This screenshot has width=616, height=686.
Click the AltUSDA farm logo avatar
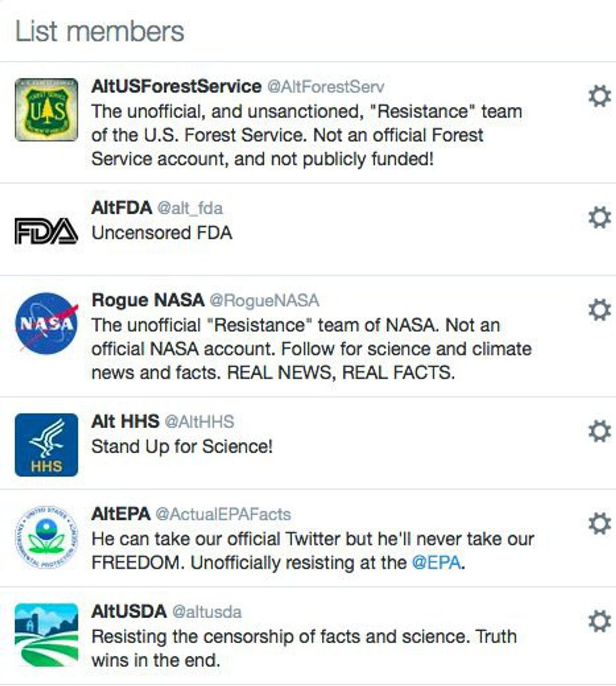[x=47, y=634]
